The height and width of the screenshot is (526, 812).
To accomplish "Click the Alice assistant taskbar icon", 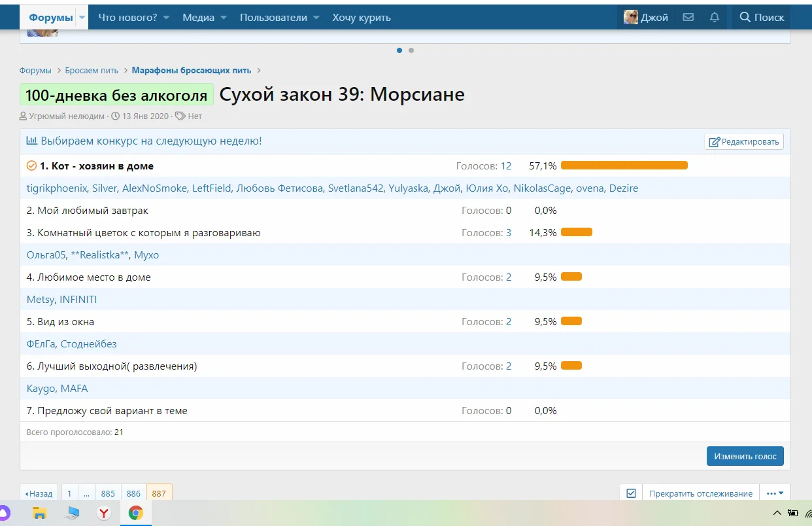I will pyautogui.click(x=4, y=513).
